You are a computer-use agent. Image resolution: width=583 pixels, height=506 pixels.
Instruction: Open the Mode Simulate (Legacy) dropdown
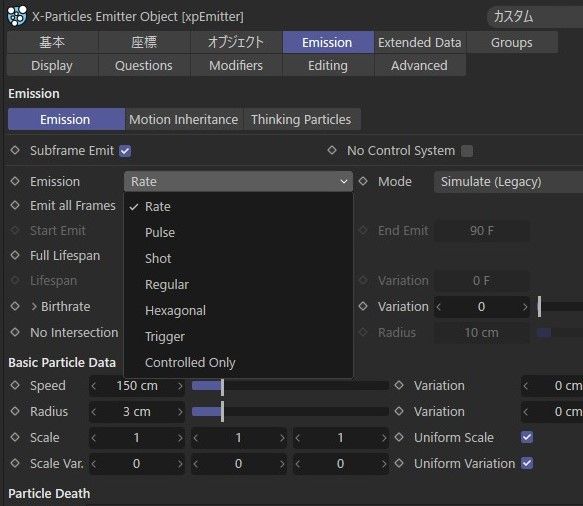click(508, 181)
